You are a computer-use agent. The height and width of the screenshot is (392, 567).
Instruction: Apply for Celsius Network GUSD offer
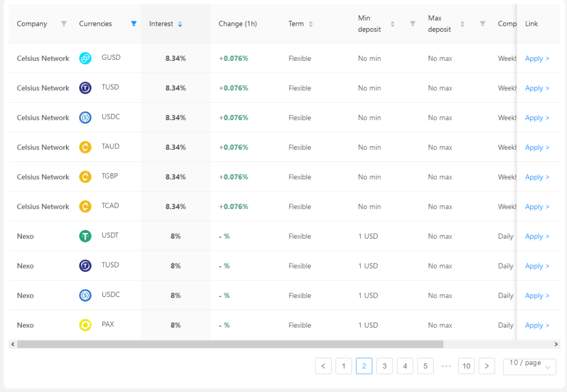coord(537,58)
